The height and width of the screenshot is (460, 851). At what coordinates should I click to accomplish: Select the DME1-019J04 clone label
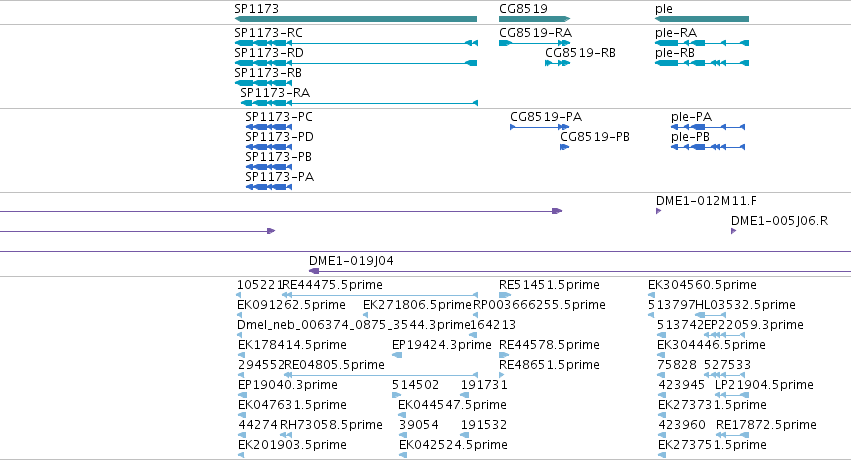[x=351, y=261]
